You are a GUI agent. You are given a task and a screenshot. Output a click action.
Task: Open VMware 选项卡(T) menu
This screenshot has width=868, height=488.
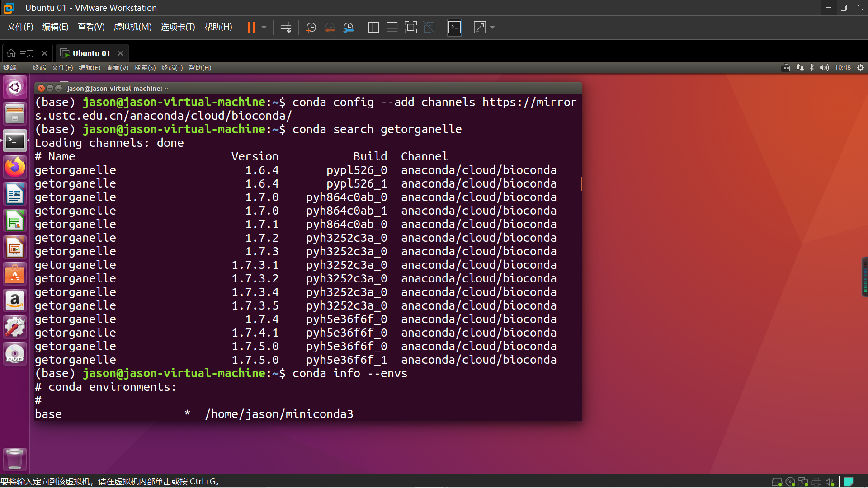click(x=178, y=27)
